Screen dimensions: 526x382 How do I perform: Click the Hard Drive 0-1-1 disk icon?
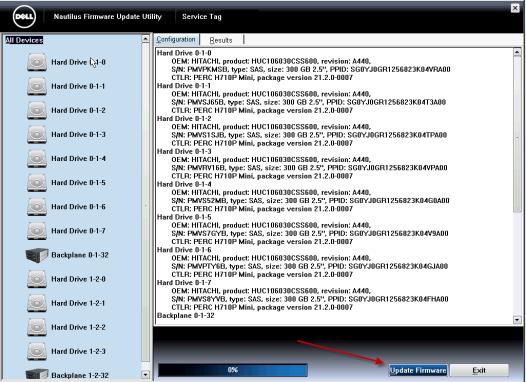click(37, 86)
